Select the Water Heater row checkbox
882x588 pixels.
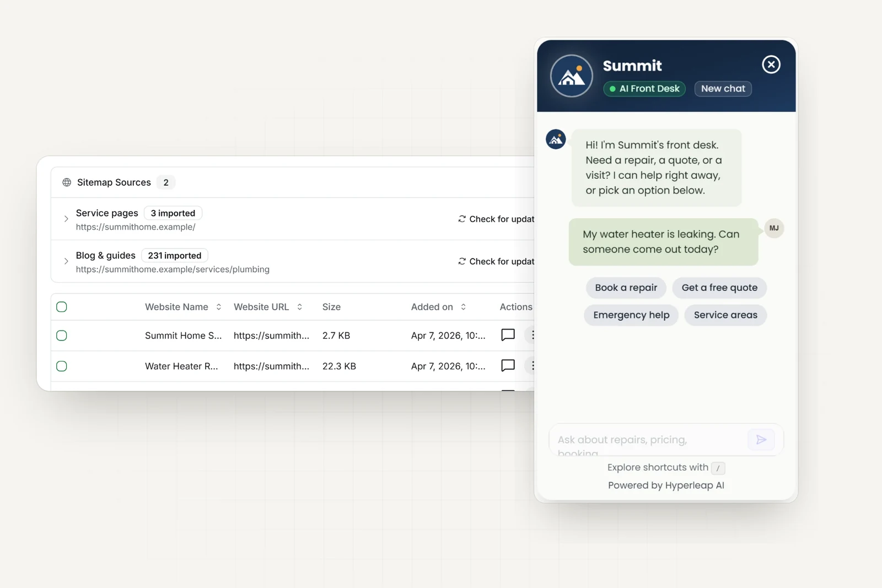(62, 366)
